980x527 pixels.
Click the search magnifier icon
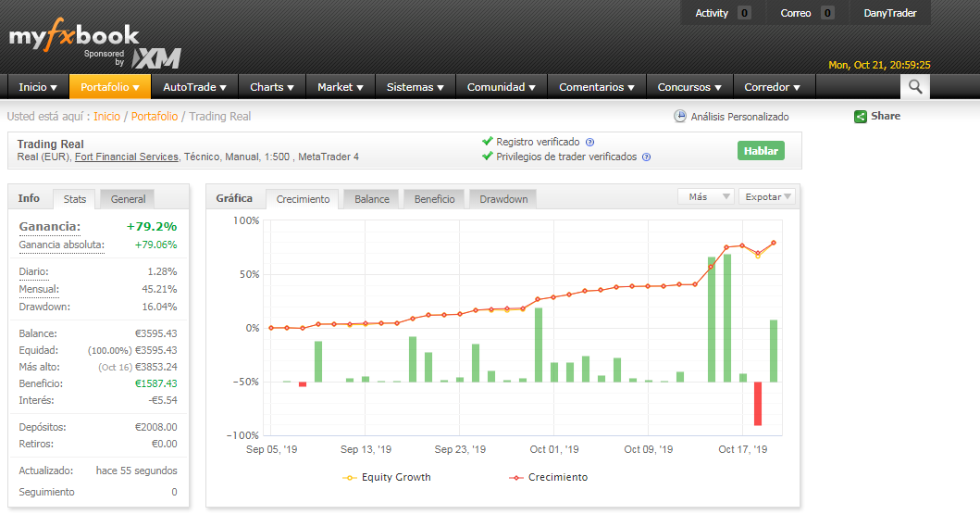914,87
